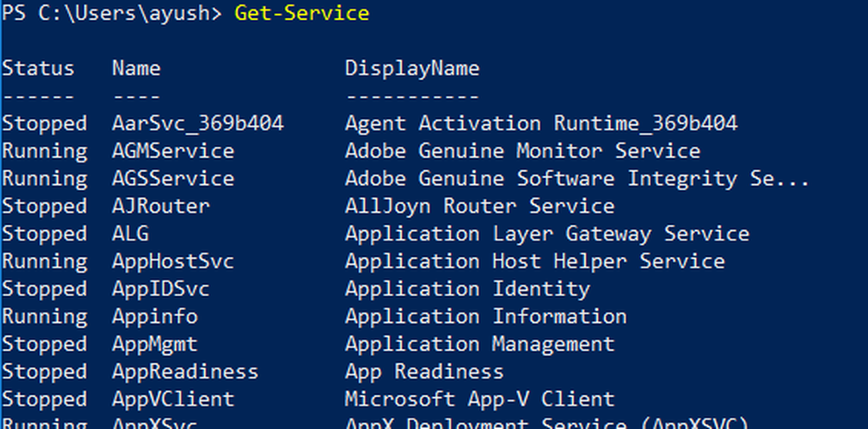868x429 pixels.
Task: Click Microsoft App-V Client display name
Action: point(479,399)
